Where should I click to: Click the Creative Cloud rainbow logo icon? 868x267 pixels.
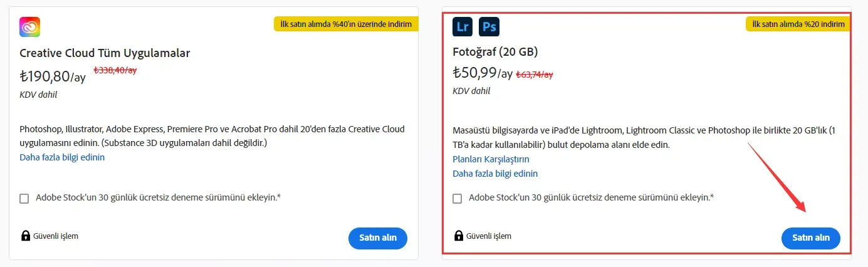pos(30,28)
